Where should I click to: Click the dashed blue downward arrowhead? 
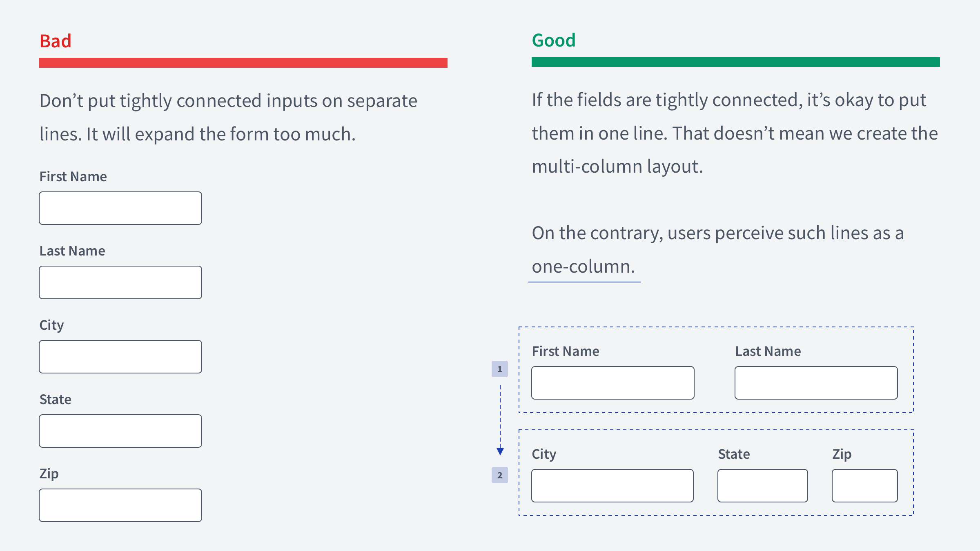500,451
